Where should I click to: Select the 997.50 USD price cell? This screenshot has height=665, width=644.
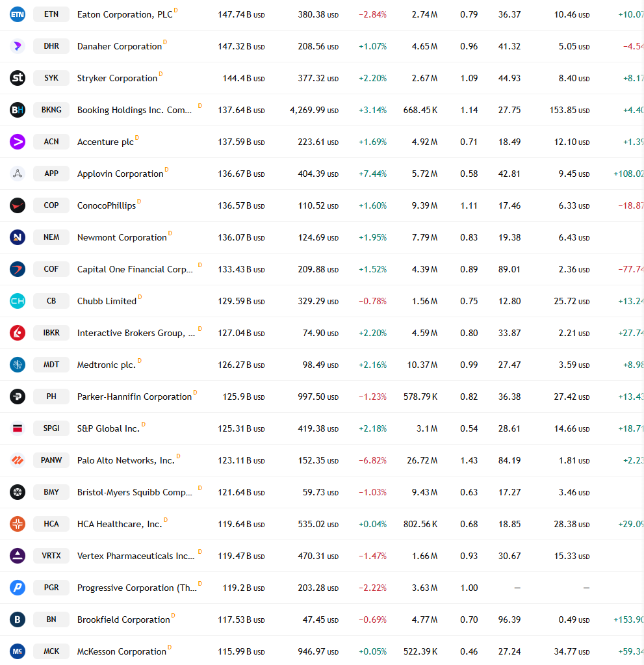coord(318,397)
